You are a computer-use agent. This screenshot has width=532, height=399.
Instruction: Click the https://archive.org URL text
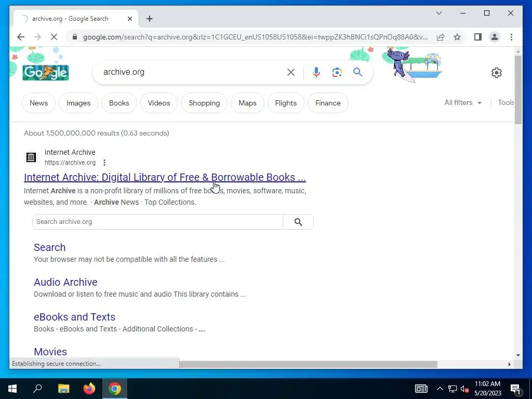(70, 163)
